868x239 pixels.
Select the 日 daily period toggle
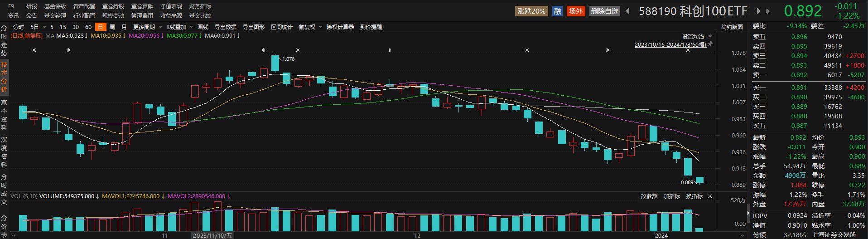(x=100, y=27)
